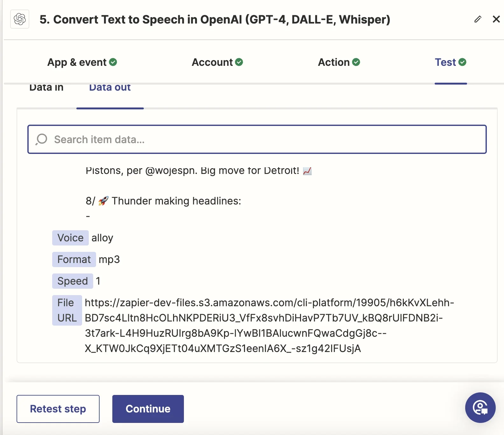Click the pencil rename step icon
Viewport: 504px width, 435px height.
pos(478,19)
